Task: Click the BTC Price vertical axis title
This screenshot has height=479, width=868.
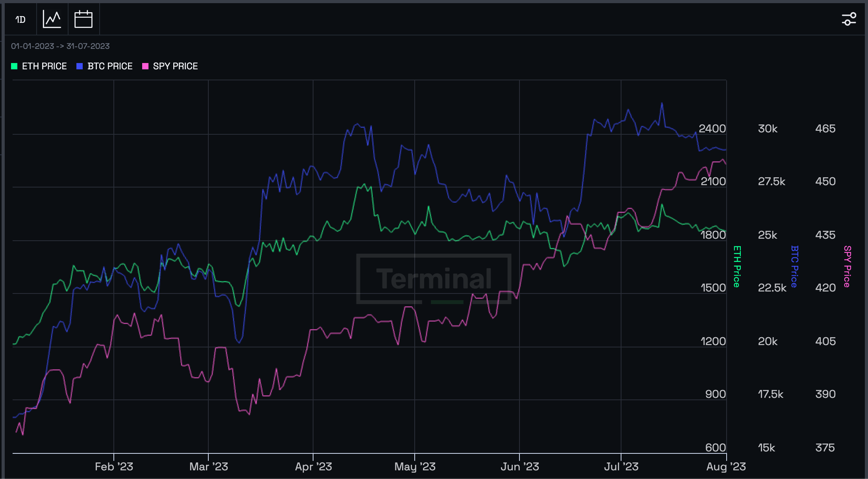Action: click(x=794, y=266)
